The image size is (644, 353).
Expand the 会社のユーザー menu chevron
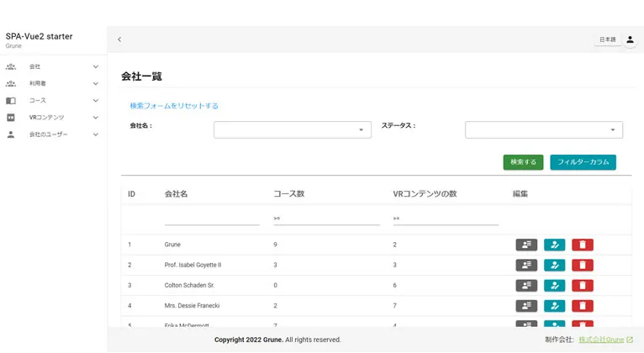tap(96, 134)
